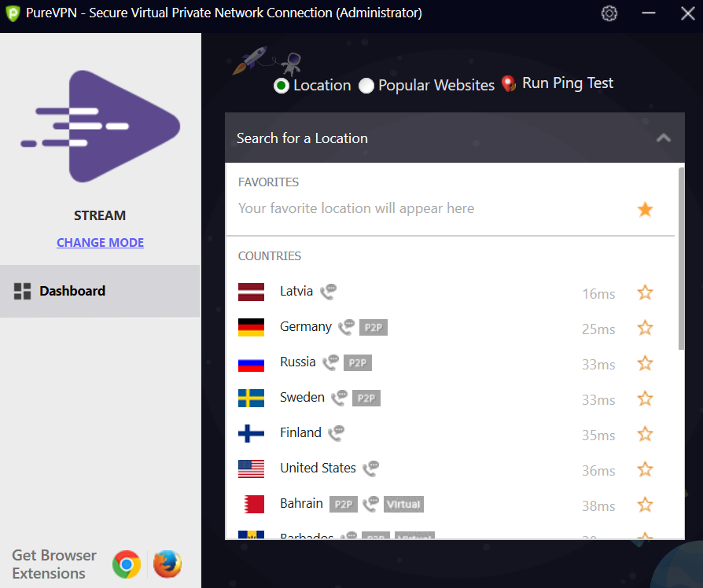Favorite Finland with its star
Image resolution: width=703 pixels, height=588 pixels.
pos(645,434)
